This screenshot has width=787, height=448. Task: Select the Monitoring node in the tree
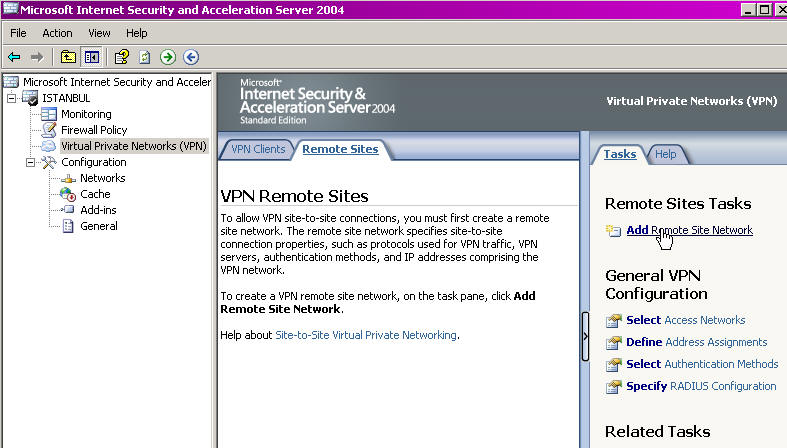point(85,114)
